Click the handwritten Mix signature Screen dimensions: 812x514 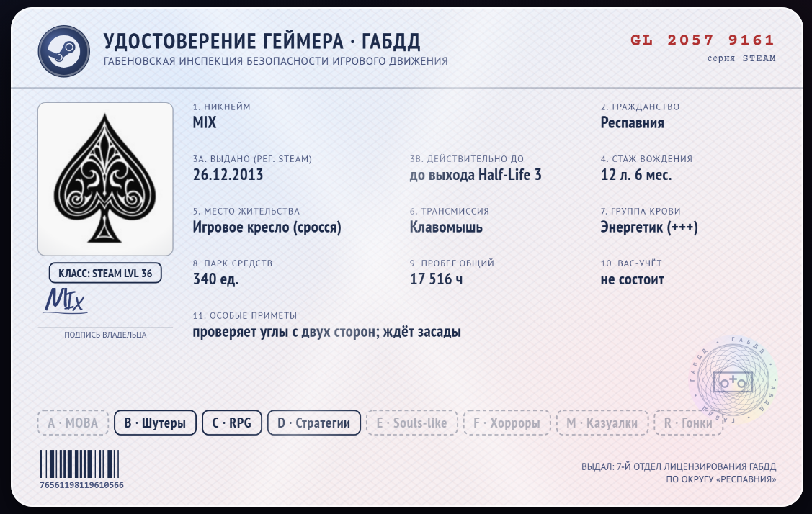click(x=65, y=301)
